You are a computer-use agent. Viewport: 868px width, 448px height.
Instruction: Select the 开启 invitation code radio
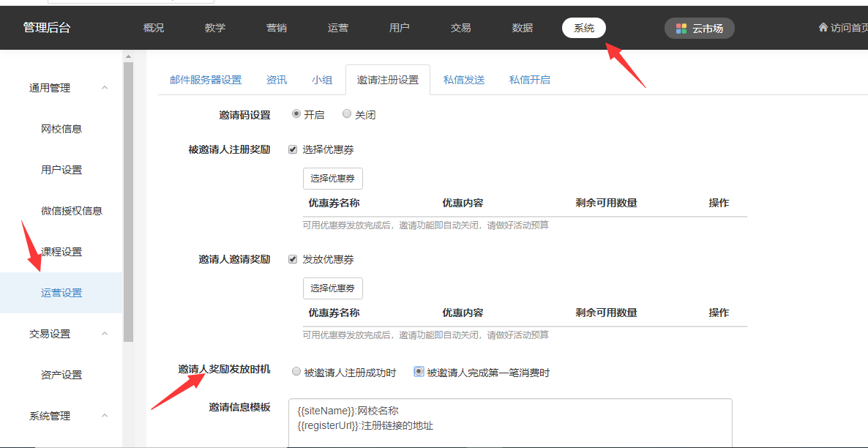[x=296, y=114]
